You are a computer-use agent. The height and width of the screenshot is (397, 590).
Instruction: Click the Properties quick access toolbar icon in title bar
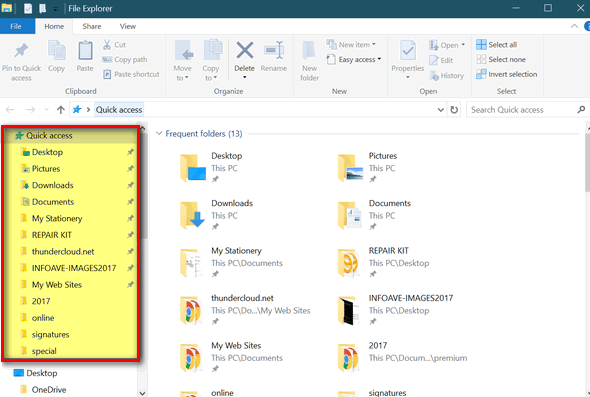coord(28,8)
